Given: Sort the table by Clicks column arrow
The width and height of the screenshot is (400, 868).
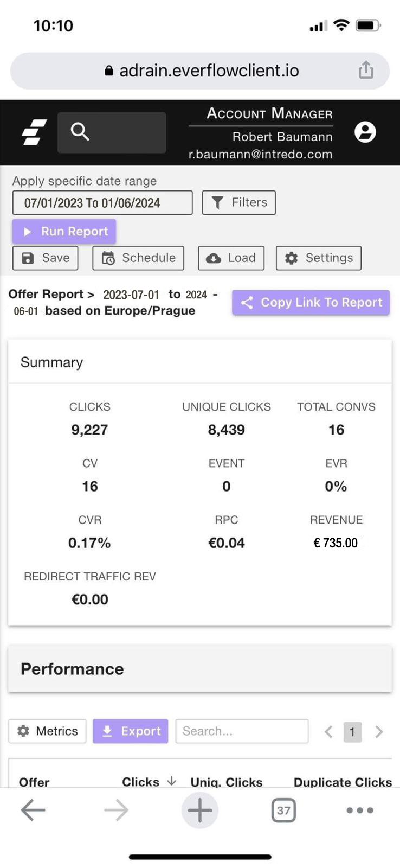Looking at the screenshot, I should click(172, 781).
